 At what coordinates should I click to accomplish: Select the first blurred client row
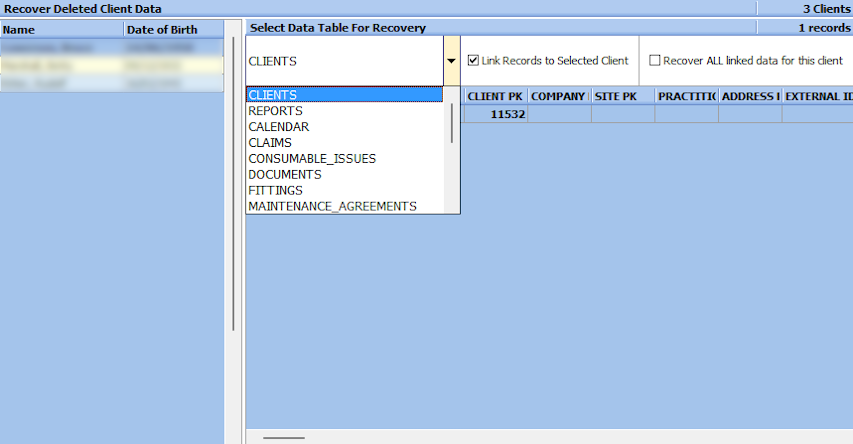[112, 47]
